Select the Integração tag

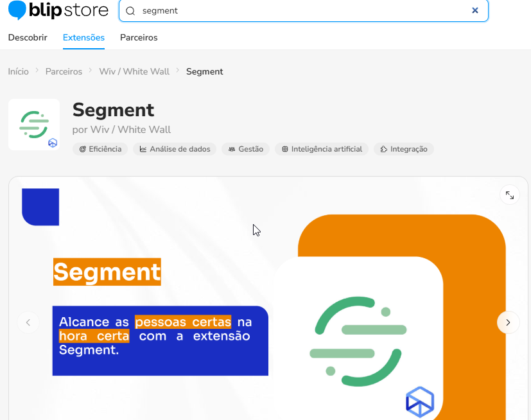click(404, 149)
